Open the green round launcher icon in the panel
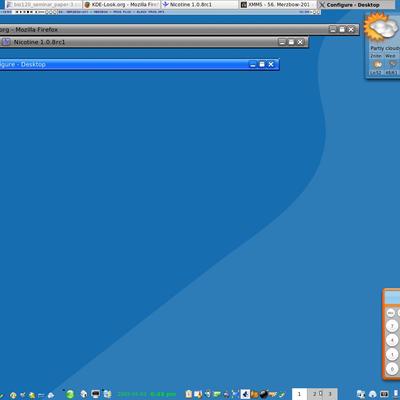400x400 pixels. click(x=70, y=394)
